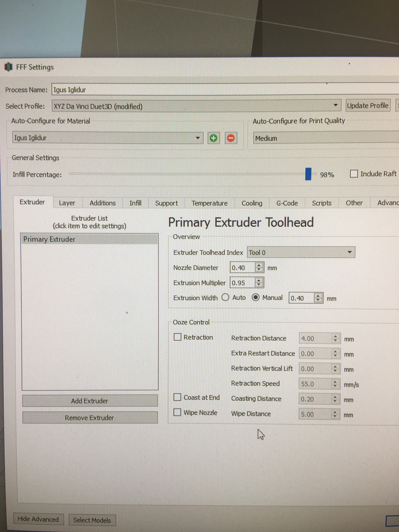Click the Retraction Vertical Lift stepper arrows
Image resolution: width=399 pixels, height=532 pixels.
(335, 369)
